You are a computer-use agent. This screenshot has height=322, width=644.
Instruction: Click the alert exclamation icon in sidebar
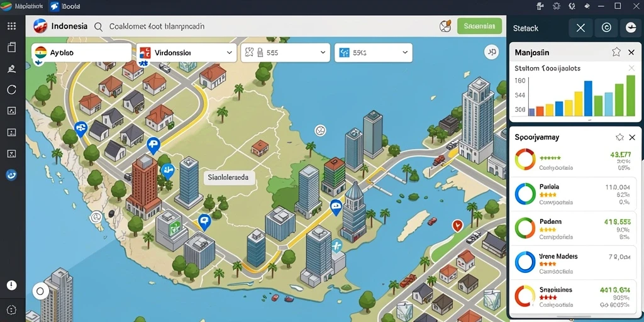point(11,285)
